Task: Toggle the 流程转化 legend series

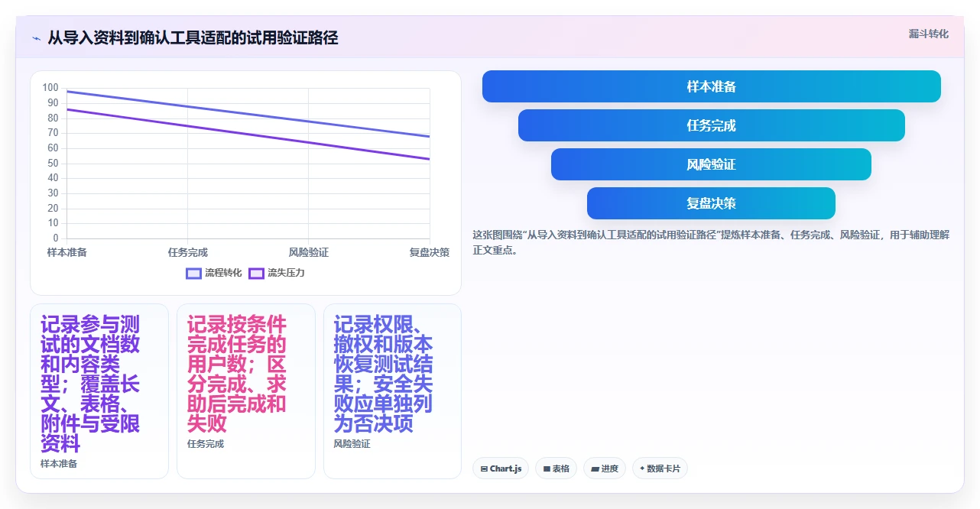Action: point(214,273)
